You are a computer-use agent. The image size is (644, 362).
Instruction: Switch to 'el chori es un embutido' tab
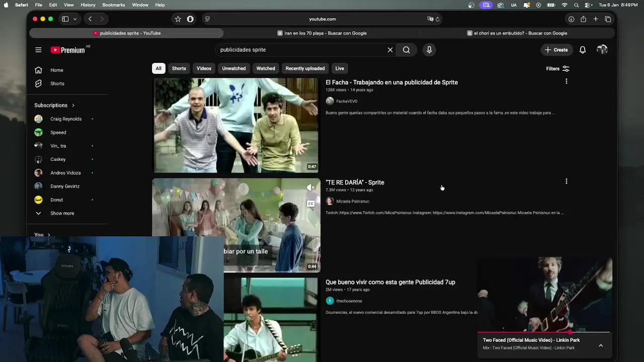point(517,33)
